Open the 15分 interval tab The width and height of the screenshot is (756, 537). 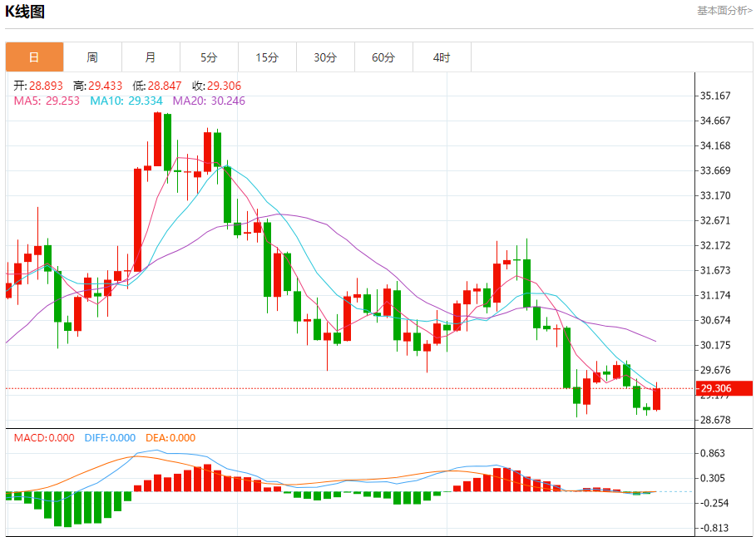[x=267, y=57]
